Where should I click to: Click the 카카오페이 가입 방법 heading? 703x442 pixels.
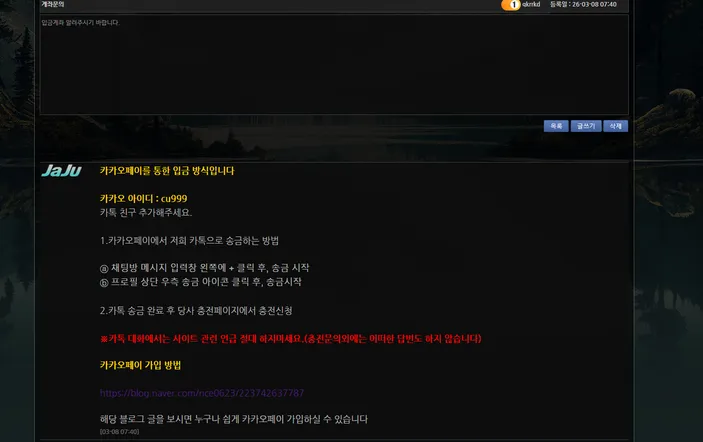(140, 365)
